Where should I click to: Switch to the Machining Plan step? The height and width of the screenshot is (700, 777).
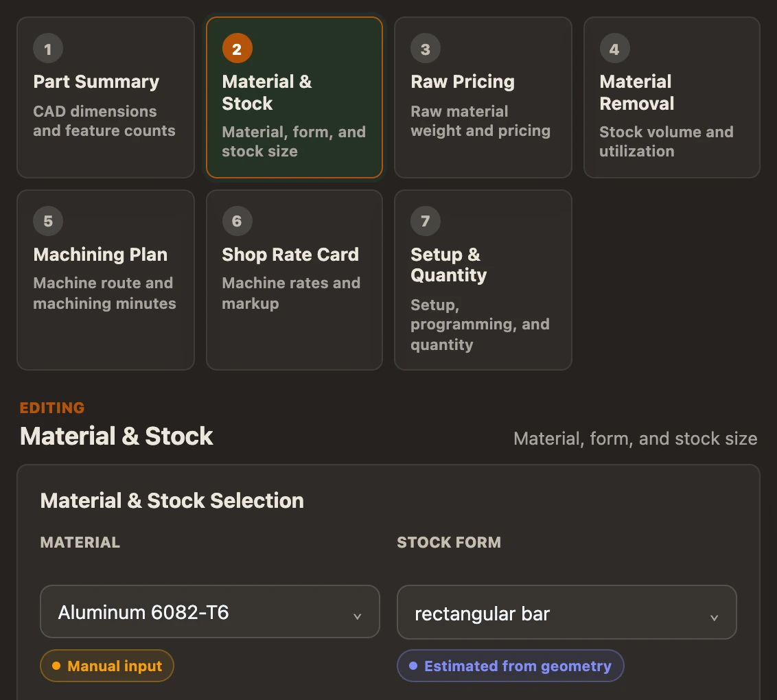point(106,280)
